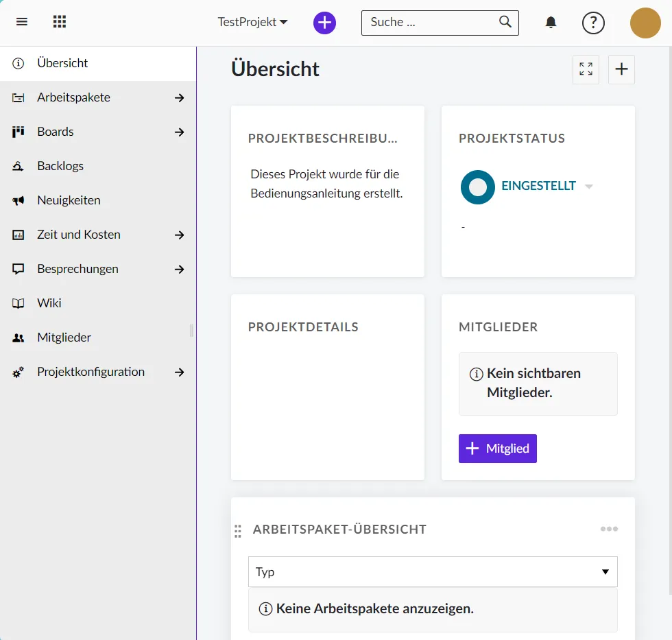
Task: Click the Mitglied add button
Action: tap(497, 449)
